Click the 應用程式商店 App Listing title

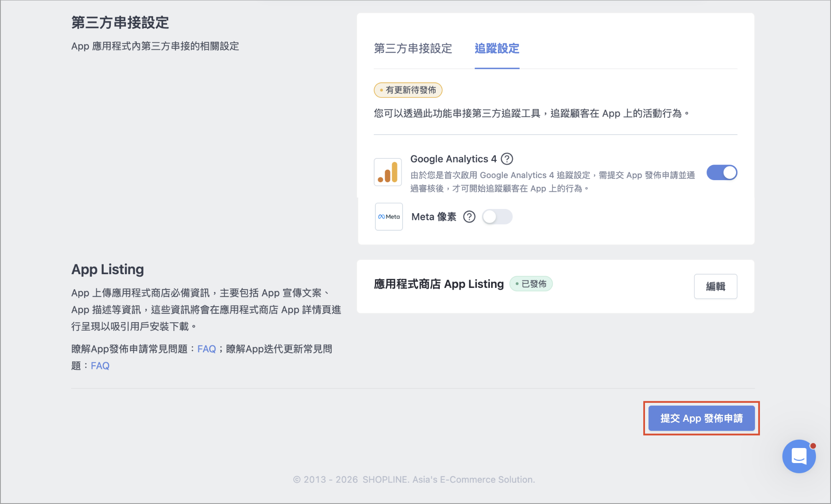pyautogui.click(x=439, y=284)
